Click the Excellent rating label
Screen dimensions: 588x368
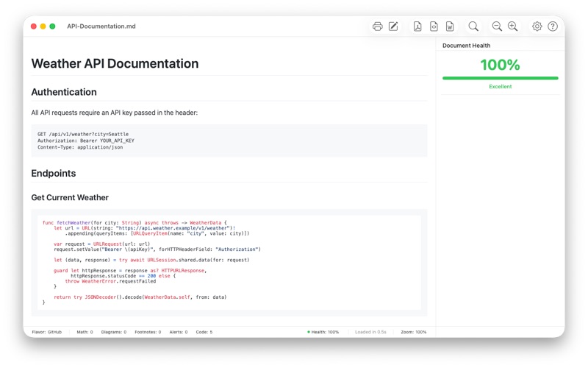[x=501, y=86]
